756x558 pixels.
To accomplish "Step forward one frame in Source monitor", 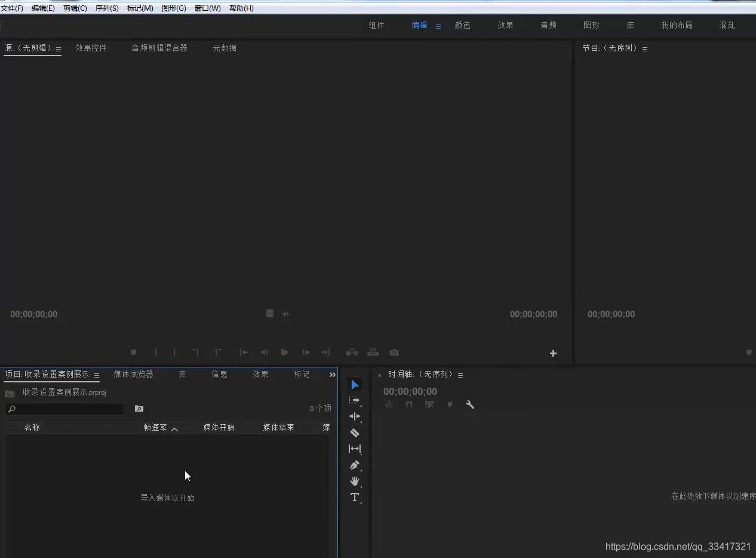I will (306, 352).
